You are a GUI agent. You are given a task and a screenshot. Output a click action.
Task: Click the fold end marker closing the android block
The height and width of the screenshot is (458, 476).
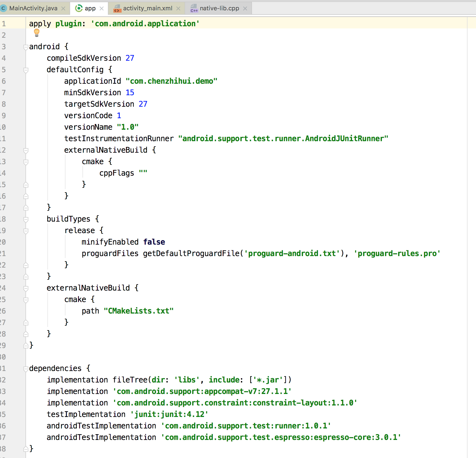(26, 346)
